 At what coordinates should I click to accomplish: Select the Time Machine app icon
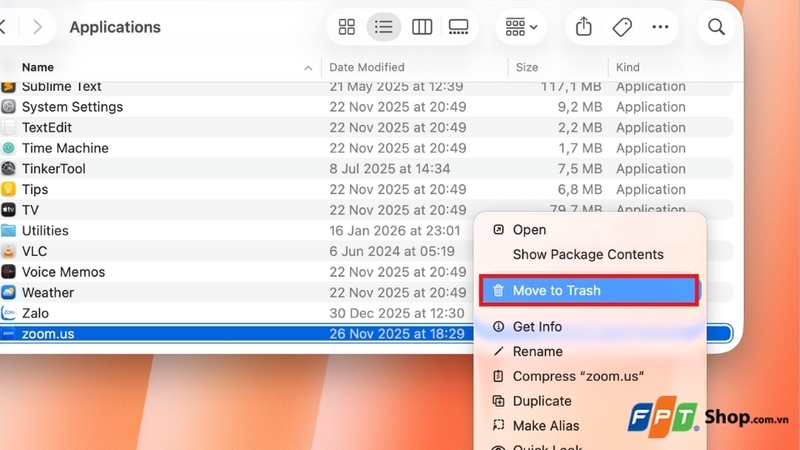click(8, 148)
